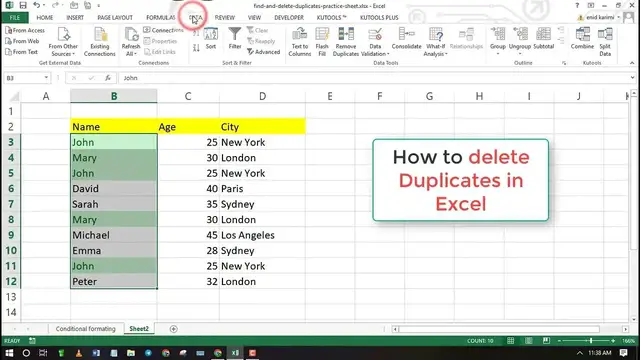
Task: Open Advanced filter options
Action: coord(264,52)
